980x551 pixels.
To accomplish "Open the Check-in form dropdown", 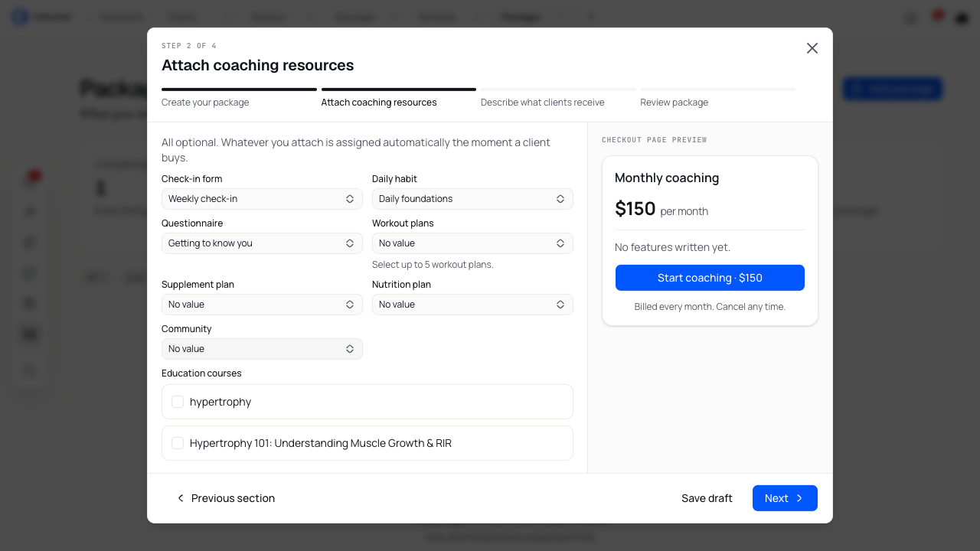I will (262, 199).
